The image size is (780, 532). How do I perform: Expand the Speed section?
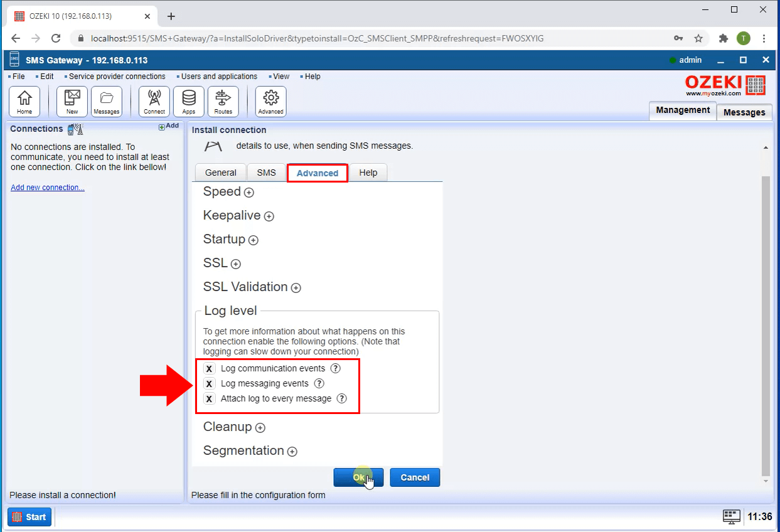point(248,192)
